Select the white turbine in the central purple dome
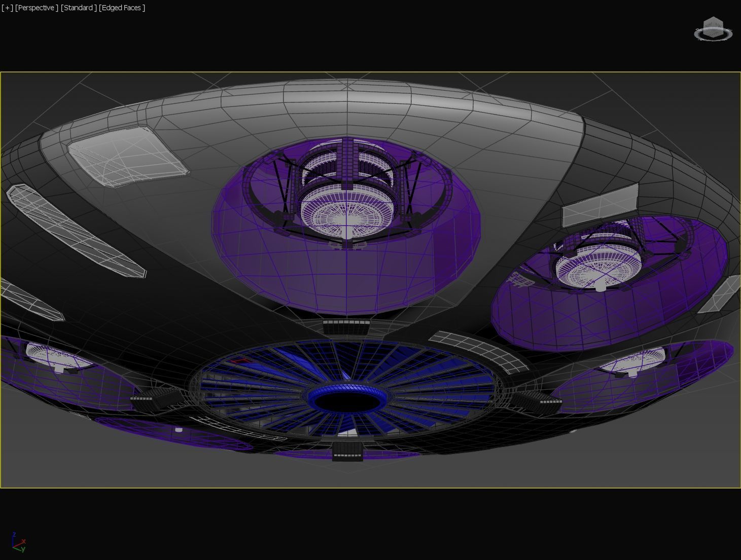Screen dimensions: 741x560 coord(347,212)
